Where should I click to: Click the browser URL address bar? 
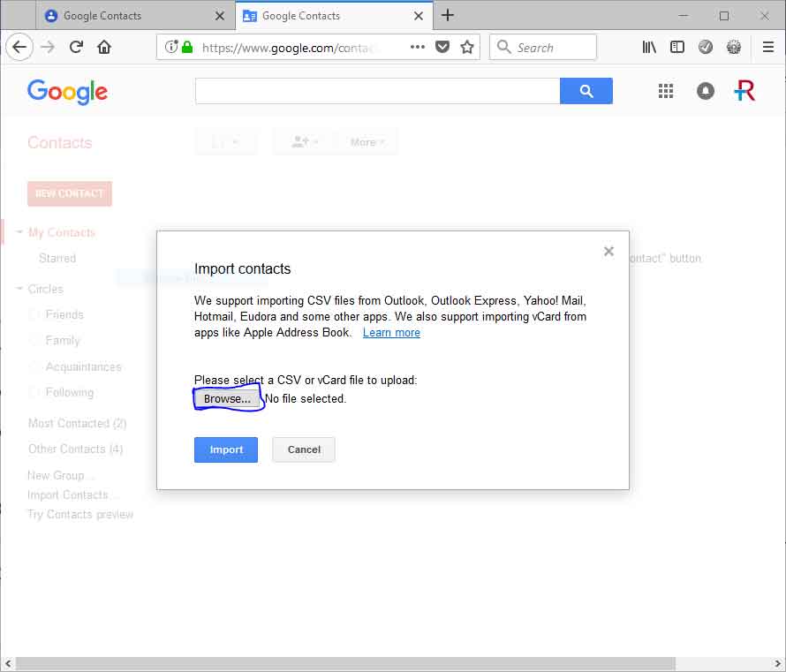pyautogui.click(x=318, y=47)
